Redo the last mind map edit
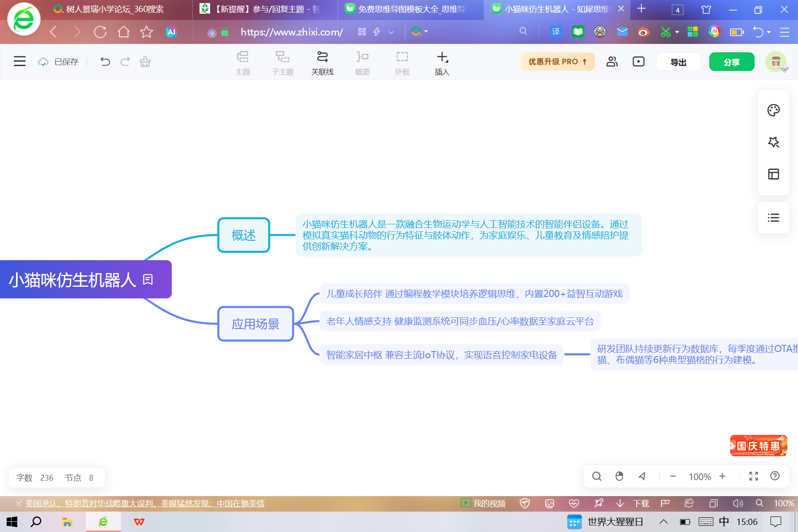 click(x=125, y=62)
